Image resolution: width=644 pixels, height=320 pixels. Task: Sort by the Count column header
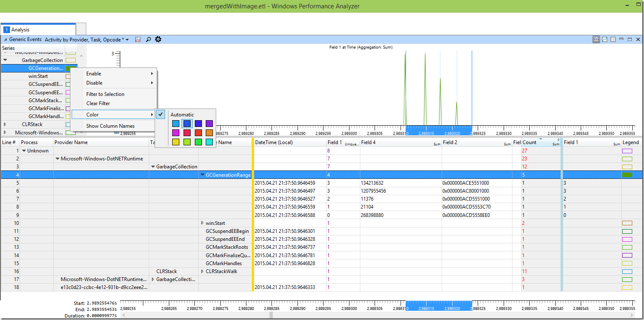click(x=541, y=142)
